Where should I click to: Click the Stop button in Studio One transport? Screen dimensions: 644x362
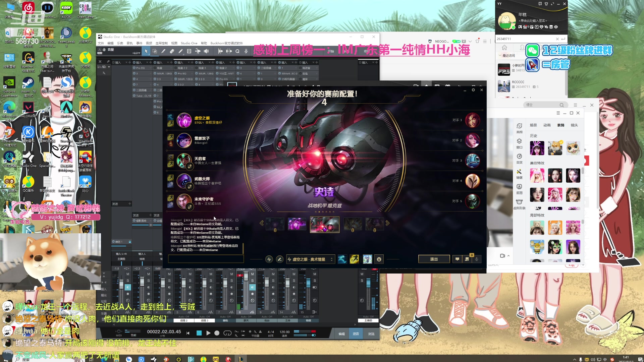point(199,333)
